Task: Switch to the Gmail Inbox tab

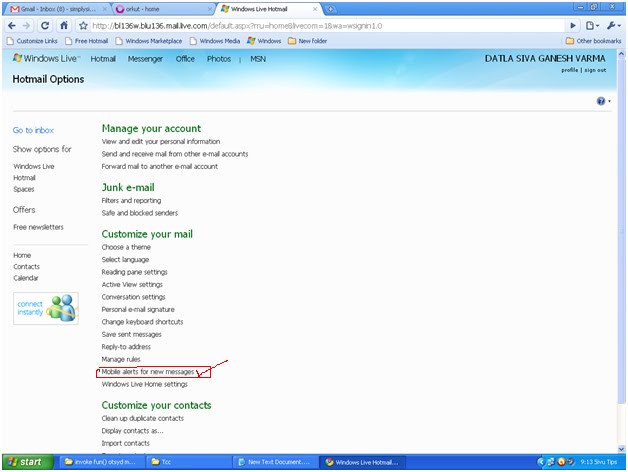Action: (x=58, y=9)
